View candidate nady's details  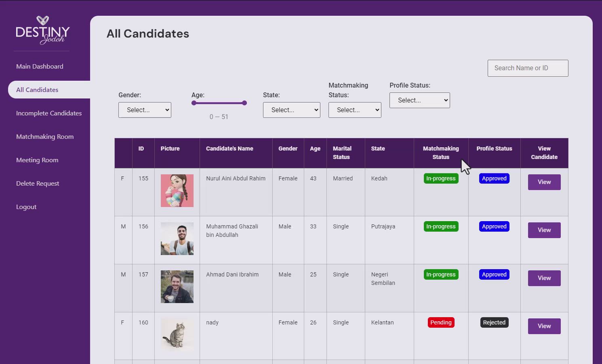pos(544,326)
